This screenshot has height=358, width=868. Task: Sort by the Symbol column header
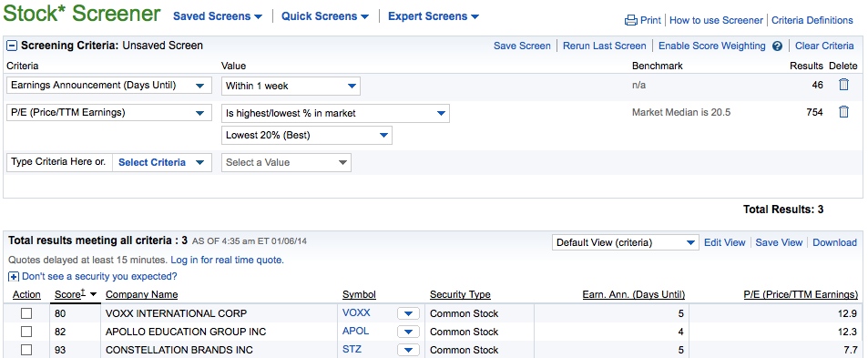coord(359,294)
